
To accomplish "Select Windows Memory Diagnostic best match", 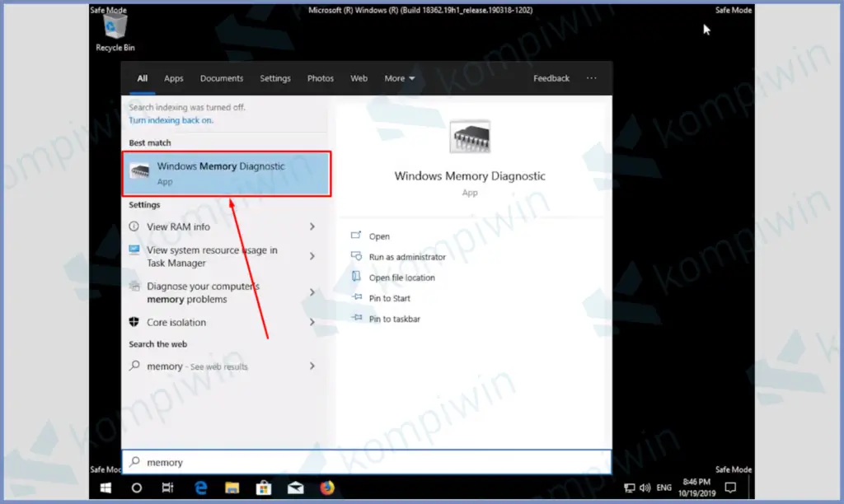I will coord(227,174).
